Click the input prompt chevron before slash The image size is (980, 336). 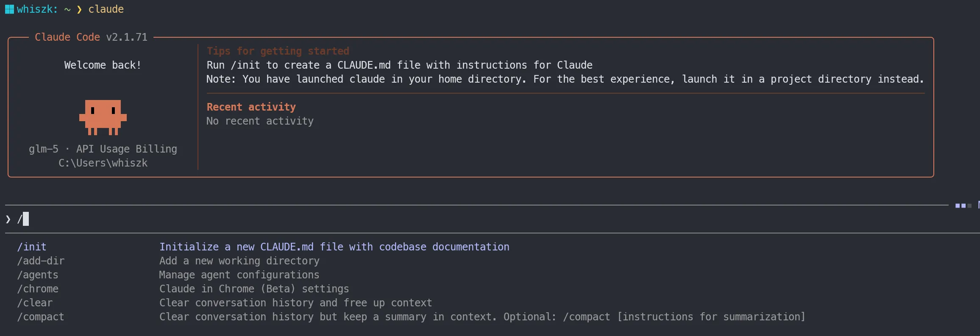(x=8, y=219)
